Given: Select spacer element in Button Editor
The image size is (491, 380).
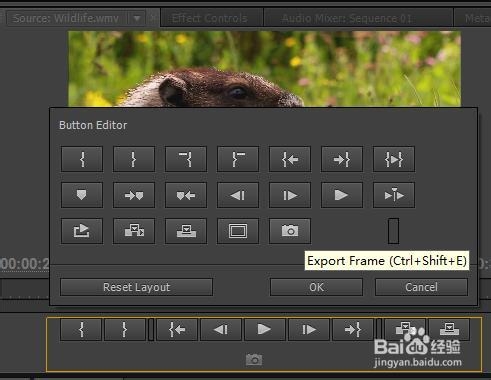Looking at the screenshot, I should 394,231.
